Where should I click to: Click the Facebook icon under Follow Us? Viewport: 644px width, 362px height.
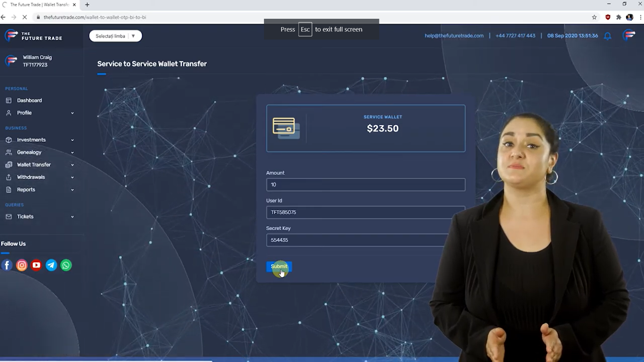(x=7, y=265)
